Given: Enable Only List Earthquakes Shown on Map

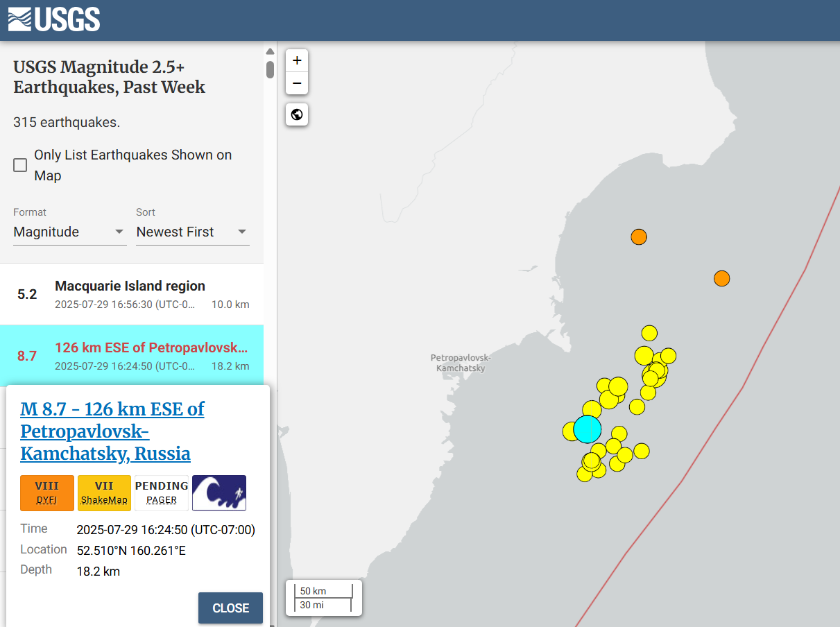Looking at the screenshot, I should (x=20, y=165).
